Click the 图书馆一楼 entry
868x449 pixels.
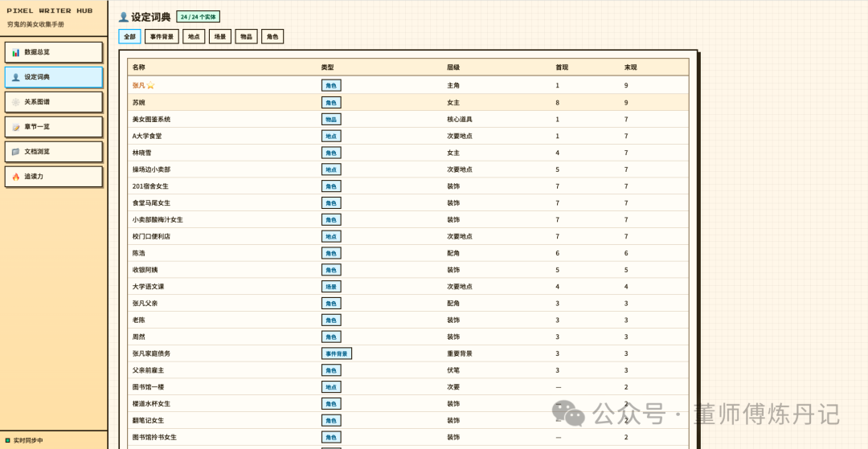click(x=408, y=387)
